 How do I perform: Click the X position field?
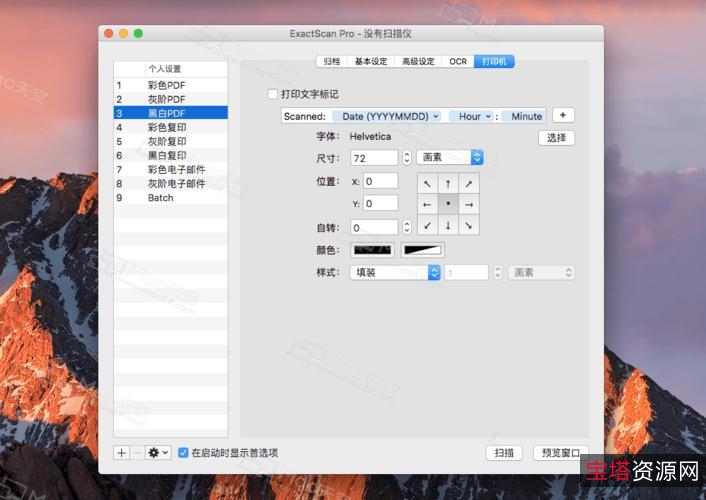381,181
